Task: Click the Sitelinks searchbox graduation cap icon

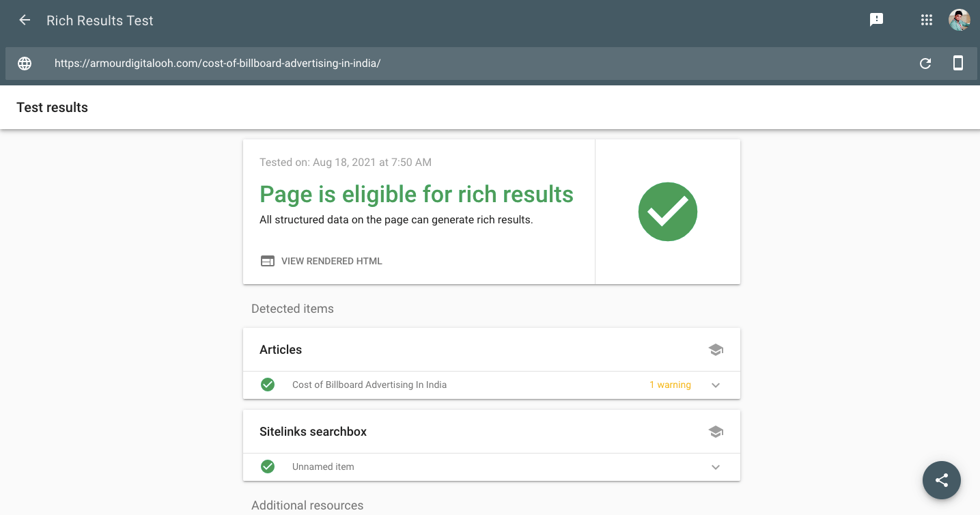Action: point(716,432)
